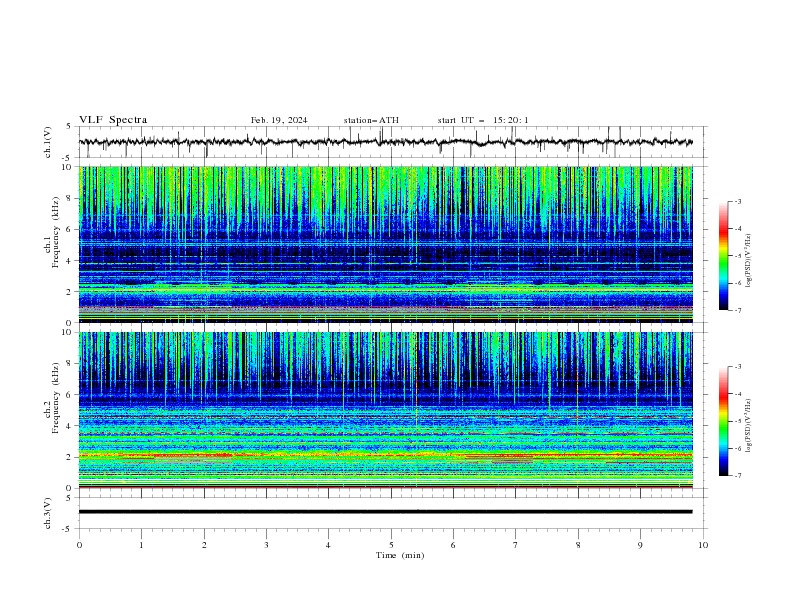The width and height of the screenshot is (792, 612).
Task: Click the ch.2 spectrogram panel
Action: (x=385, y=410)
